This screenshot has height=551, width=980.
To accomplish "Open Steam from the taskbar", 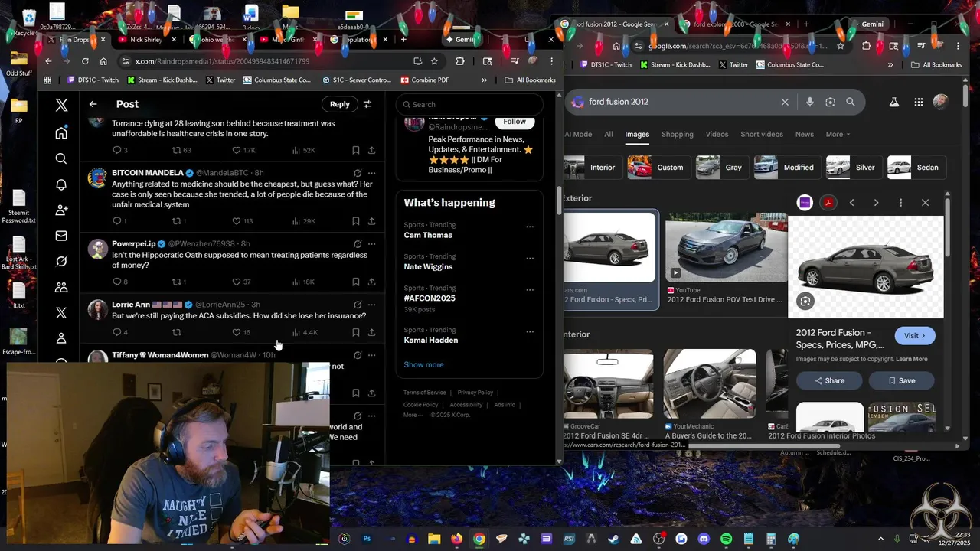I will pos(613,539).
